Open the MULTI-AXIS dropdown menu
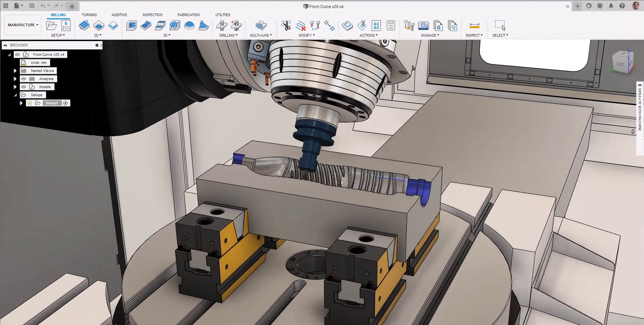Image resolution: width=644 pixels, height=325 pixels. [x=261, y=35]
